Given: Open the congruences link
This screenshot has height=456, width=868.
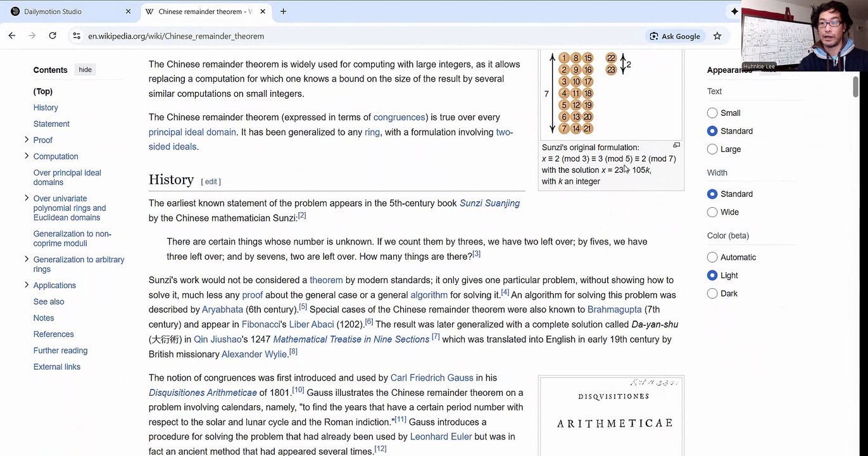Looking at the screenshot, I should pyautogui.click(x=399, y=117).
